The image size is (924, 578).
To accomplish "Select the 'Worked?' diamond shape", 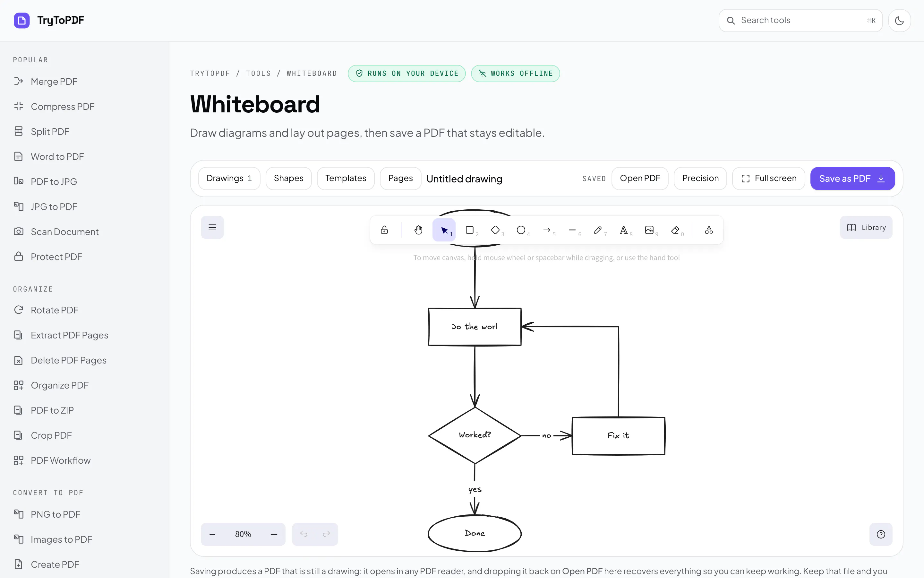I will click(x=475, y=435).
